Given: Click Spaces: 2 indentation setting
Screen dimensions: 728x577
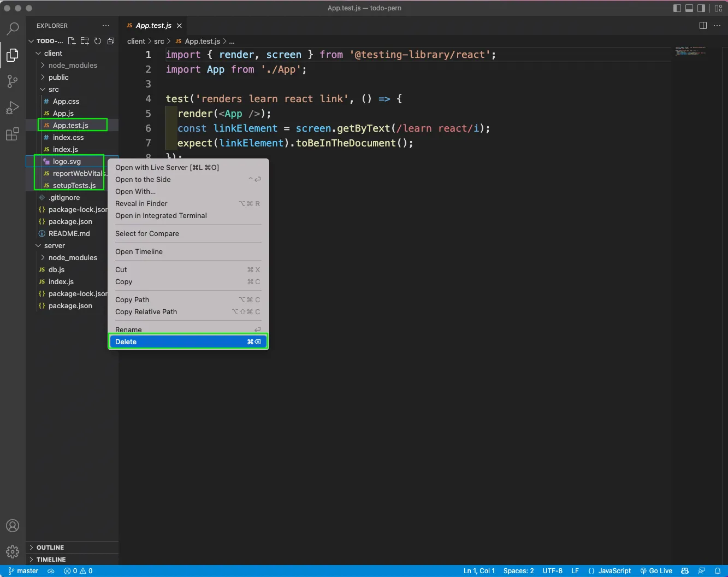Looking at the screenshot, I should [x=518, y=571].
